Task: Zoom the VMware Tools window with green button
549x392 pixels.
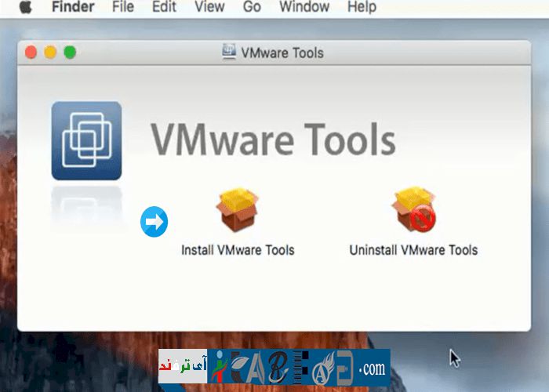Action: pyautogui.click(x=70, y=53)
